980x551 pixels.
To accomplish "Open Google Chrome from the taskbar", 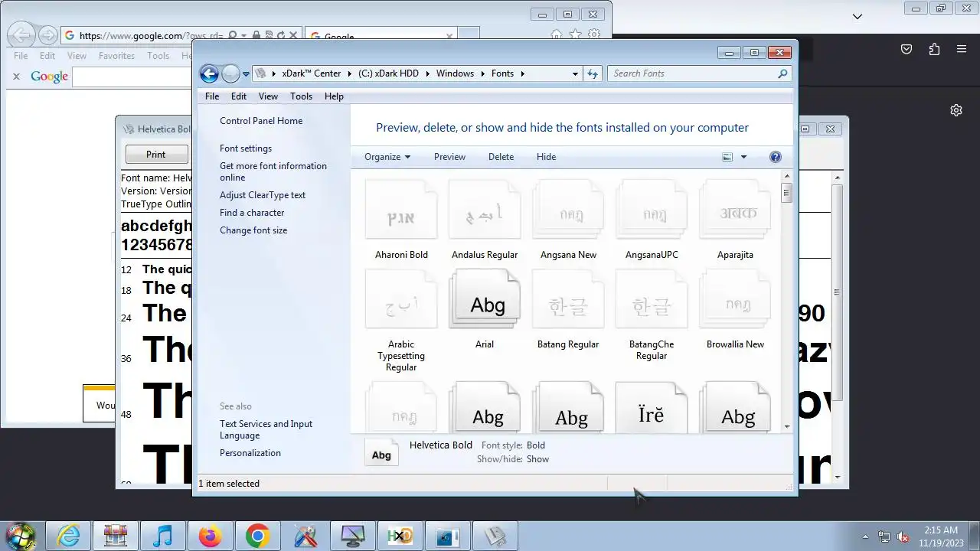I will click(x=257, y=535).
